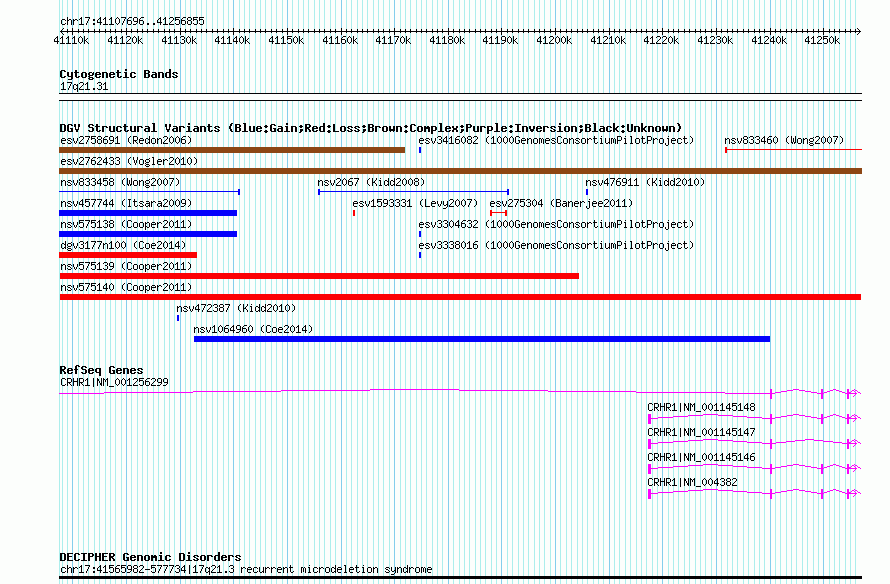The image size is (890, 584).
Task: Click the DGV Structural Variants track title
Action: tap(371, 128)
